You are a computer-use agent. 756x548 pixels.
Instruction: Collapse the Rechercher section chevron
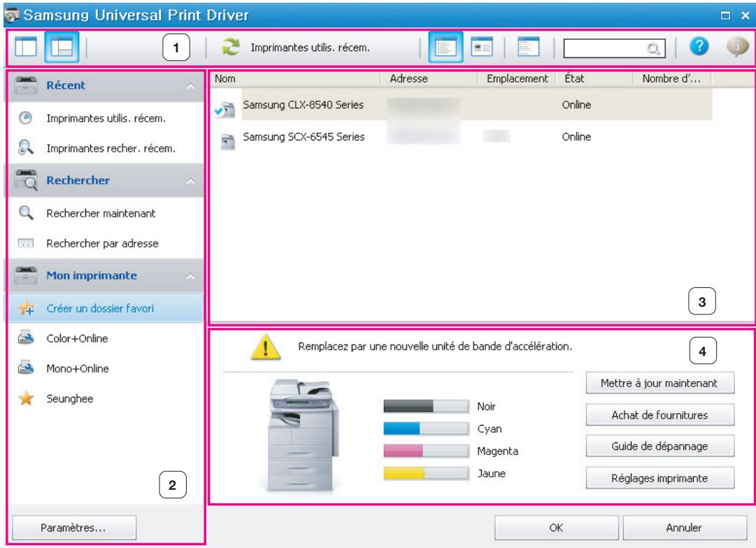pos(190,181)
